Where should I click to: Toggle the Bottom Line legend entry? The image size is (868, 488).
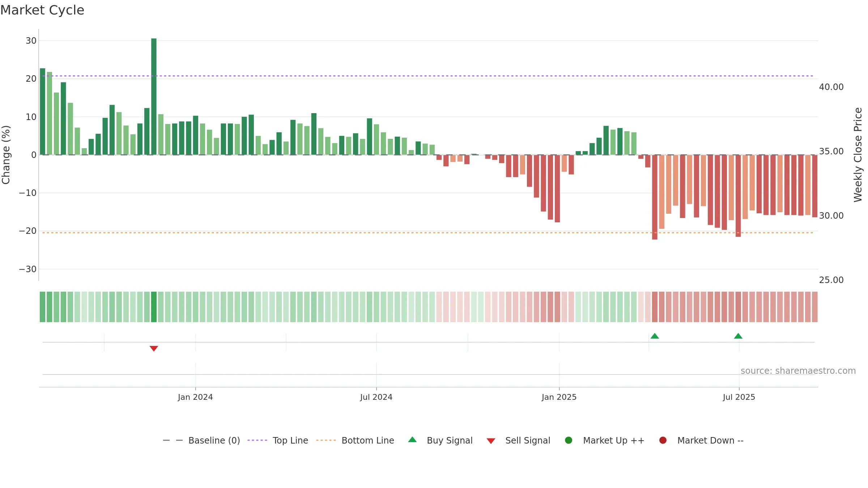coord(355,440)
